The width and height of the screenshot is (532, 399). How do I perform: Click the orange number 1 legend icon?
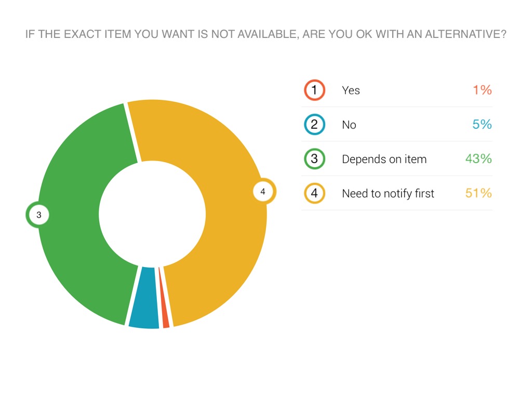coord(314,90)
